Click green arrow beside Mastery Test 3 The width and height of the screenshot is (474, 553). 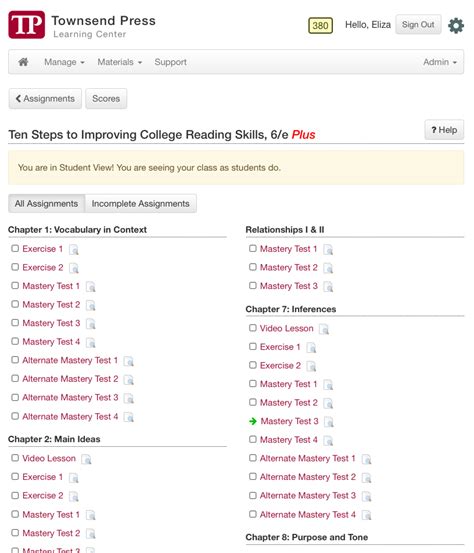[x=253, y=421]
